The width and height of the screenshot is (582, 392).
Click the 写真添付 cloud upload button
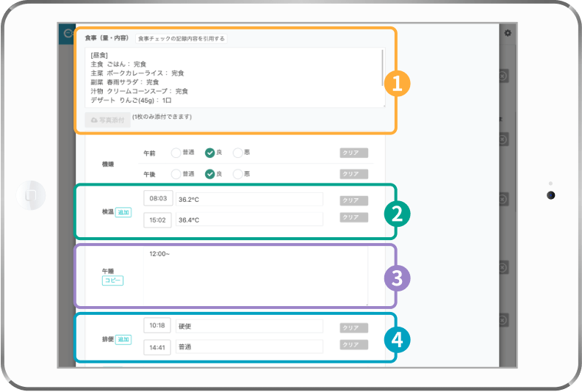click(107, 120)
